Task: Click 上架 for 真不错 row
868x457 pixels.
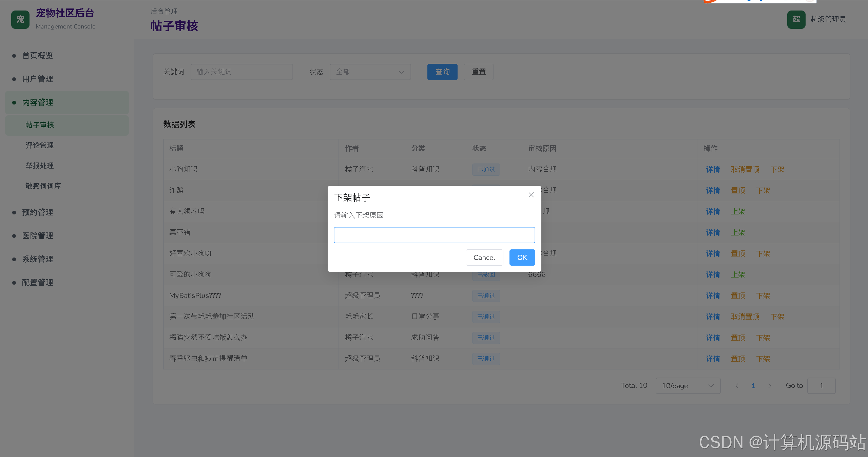Action: pos(738,232)
